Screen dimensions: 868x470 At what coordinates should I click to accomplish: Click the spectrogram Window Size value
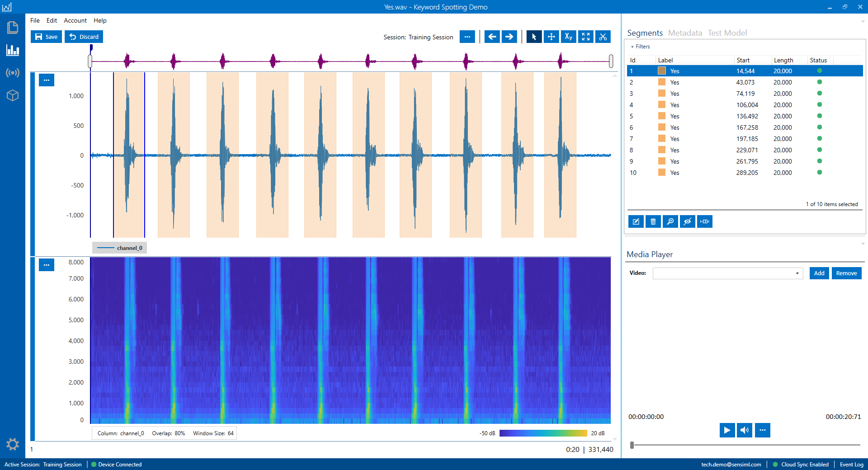tap(231, 433)
